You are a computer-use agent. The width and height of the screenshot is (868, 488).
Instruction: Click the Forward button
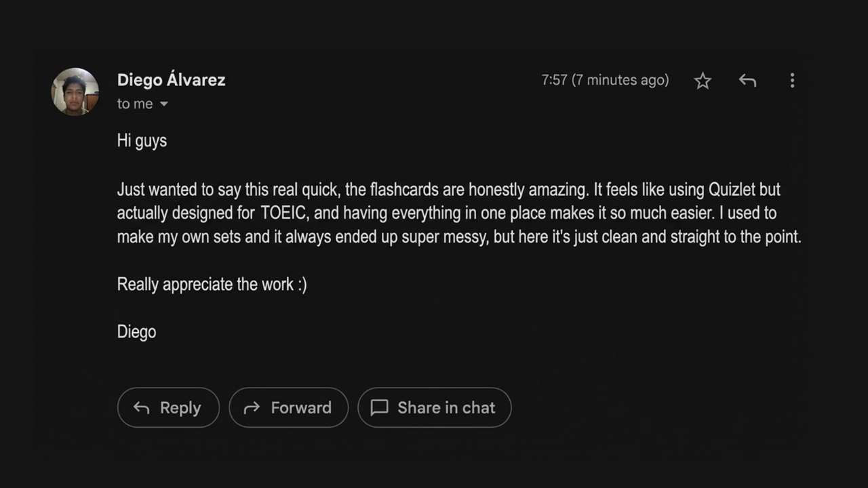pyautogui.click(x=288, y=407)
